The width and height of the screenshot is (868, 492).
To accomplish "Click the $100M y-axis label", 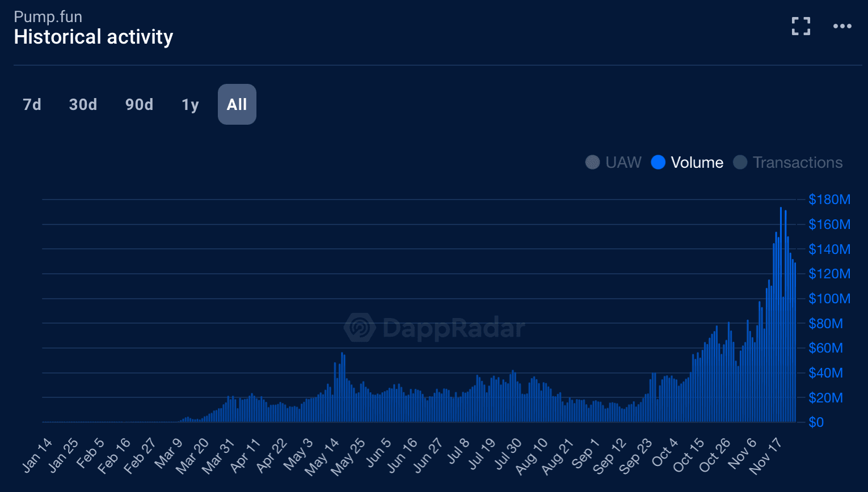I will [x=829, y=299].
